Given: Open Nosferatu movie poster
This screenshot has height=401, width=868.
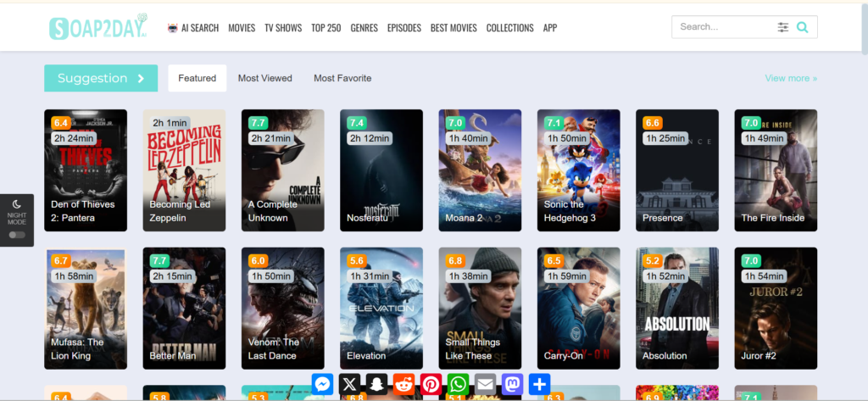Looking at the screenshot, I should coord(381,170).
